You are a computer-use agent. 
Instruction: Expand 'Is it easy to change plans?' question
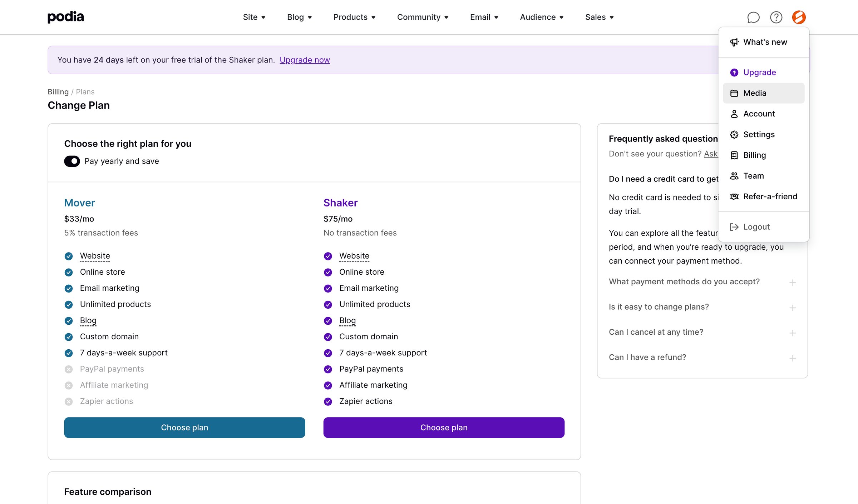point(702,307)
